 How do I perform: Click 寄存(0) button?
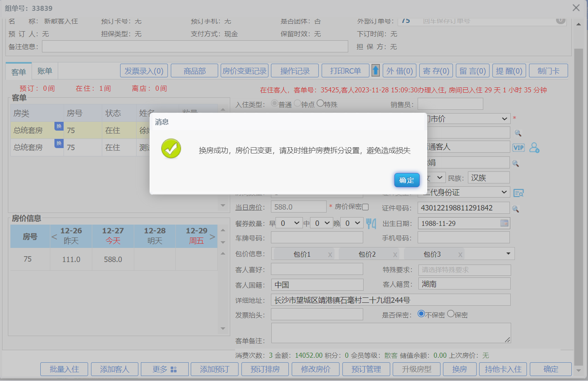coord(436,71)
